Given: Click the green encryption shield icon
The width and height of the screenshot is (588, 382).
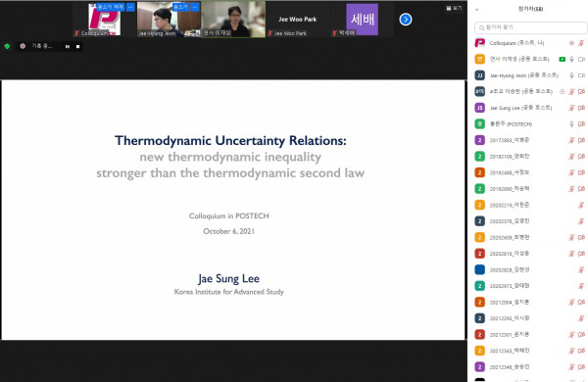Looking at the screenshot, I should point(7,46).
